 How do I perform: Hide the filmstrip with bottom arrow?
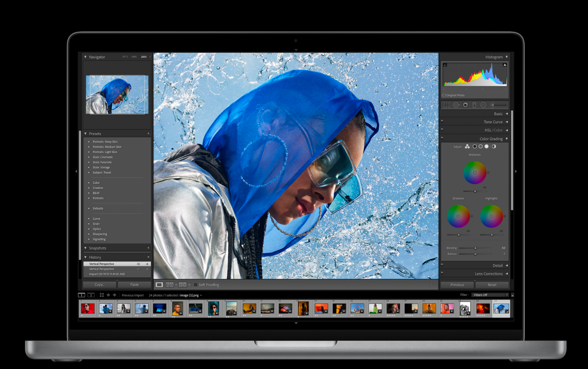click(296, 323)
